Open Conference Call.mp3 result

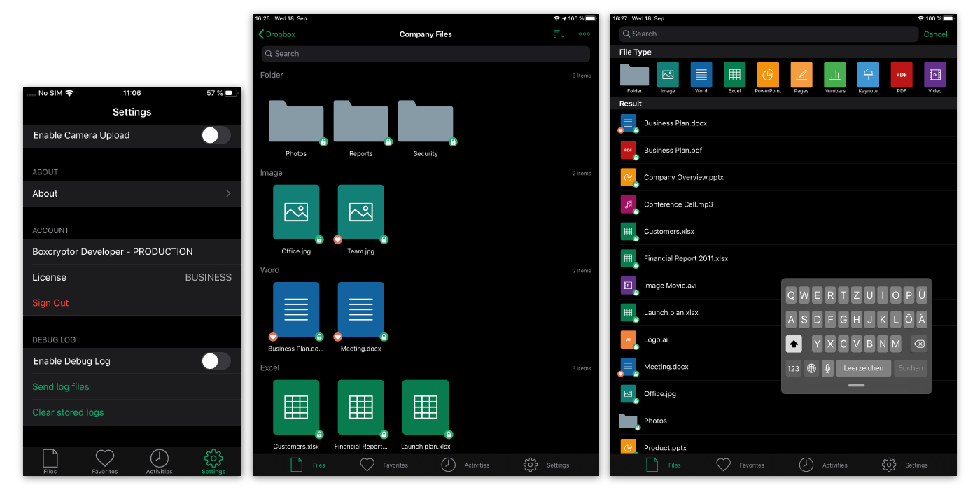pyautogui.click(x=783, y=204)
